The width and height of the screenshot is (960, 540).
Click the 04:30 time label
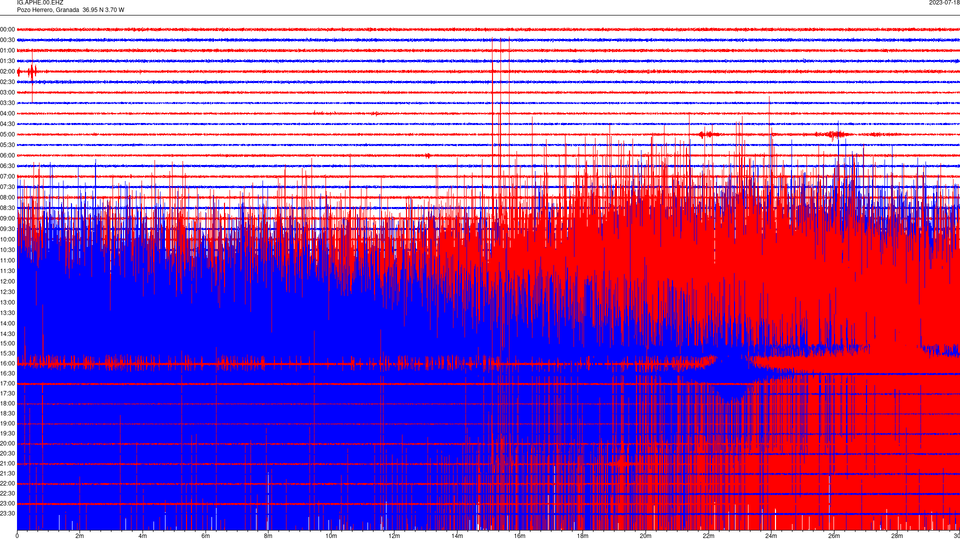[x=7, y=124]
